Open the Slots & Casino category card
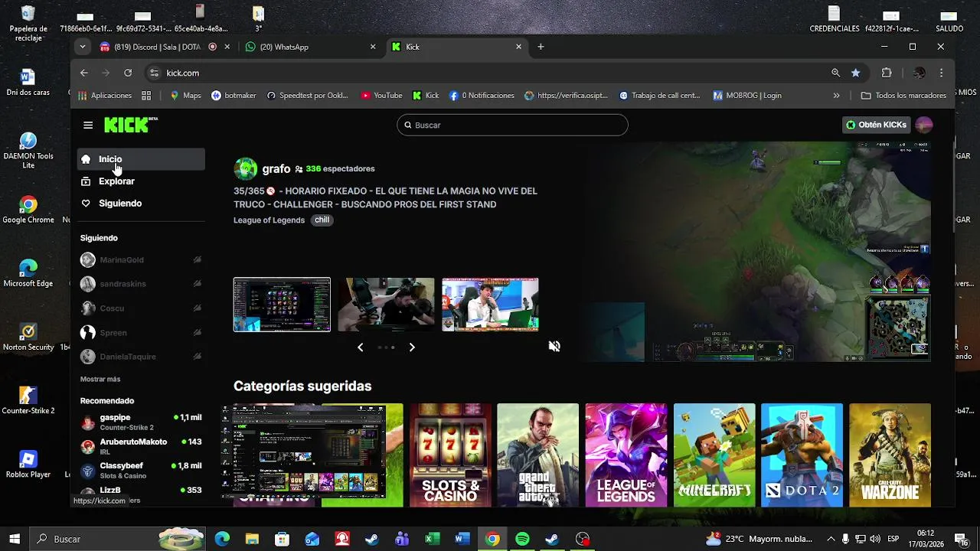 click(x=450, y=455)
